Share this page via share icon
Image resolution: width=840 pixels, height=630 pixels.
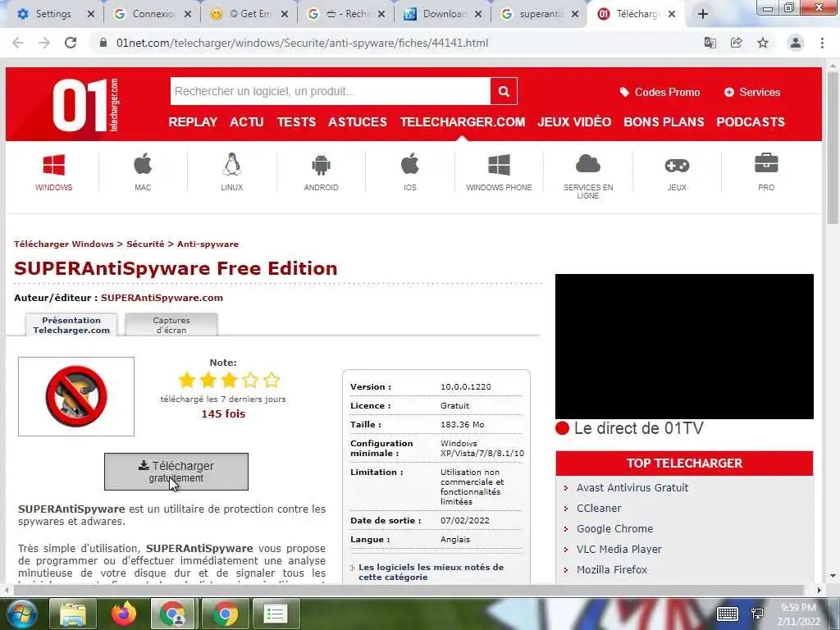(x=737, y=43)
